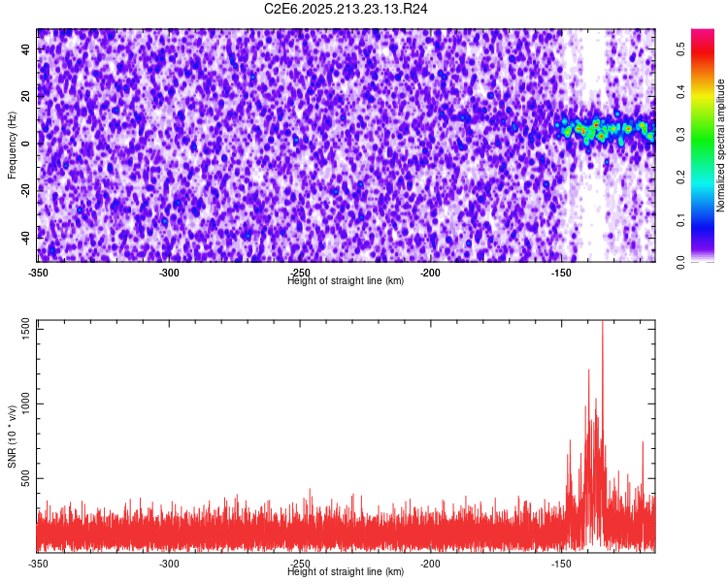
Task: Click the -150 tick label under the spectrogram
Action: click(561, 273)
